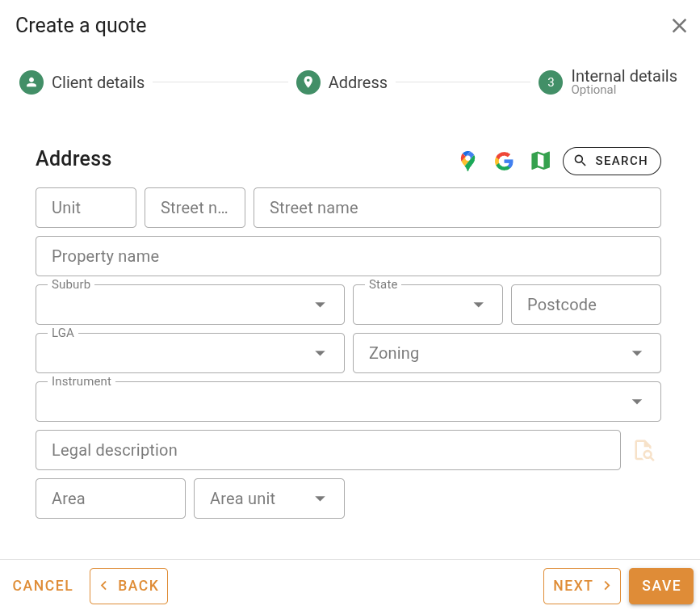
Task: Expand the Instrument dropdown
Action: (637, 401)
